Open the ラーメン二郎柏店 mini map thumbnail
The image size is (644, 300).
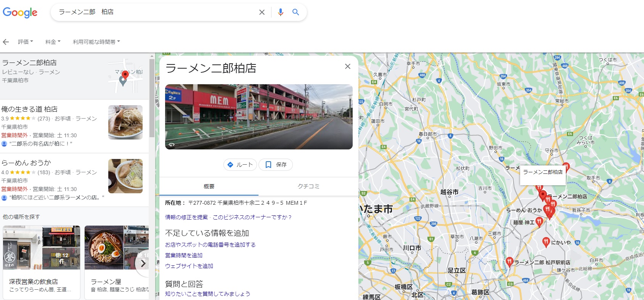click(x=125, y=76)
